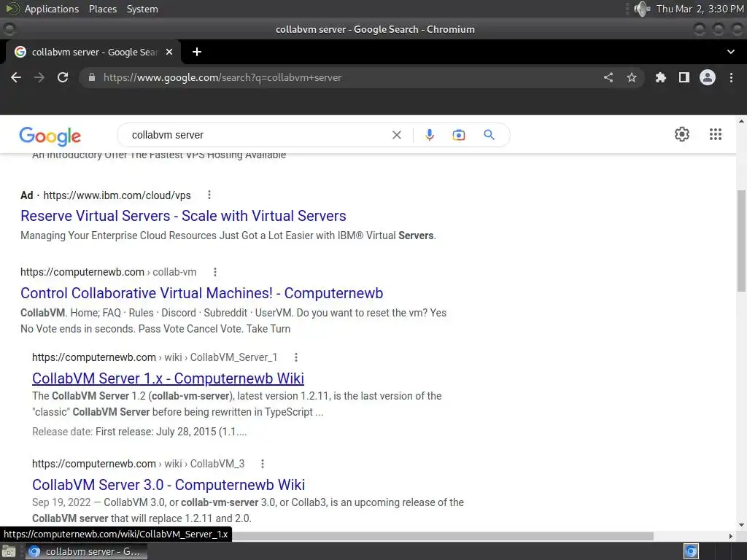
Task: Click the scrollbar down arrow
Action: point(741,525)
